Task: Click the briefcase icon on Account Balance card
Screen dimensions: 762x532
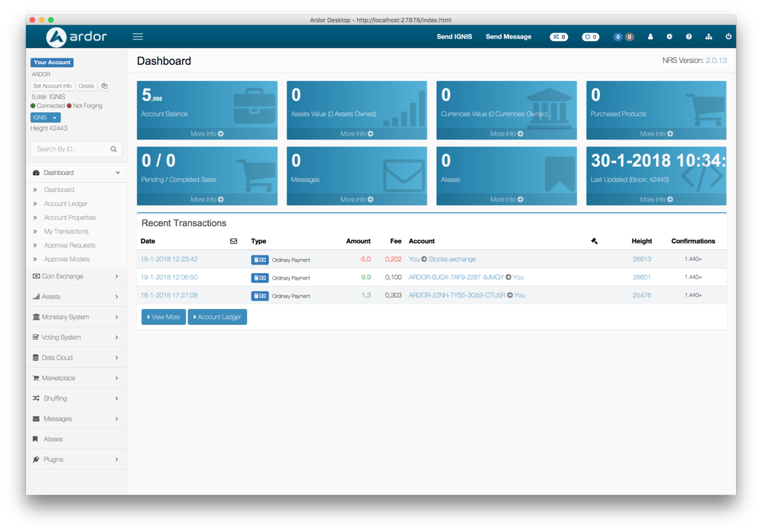Action: coord(254,107)
